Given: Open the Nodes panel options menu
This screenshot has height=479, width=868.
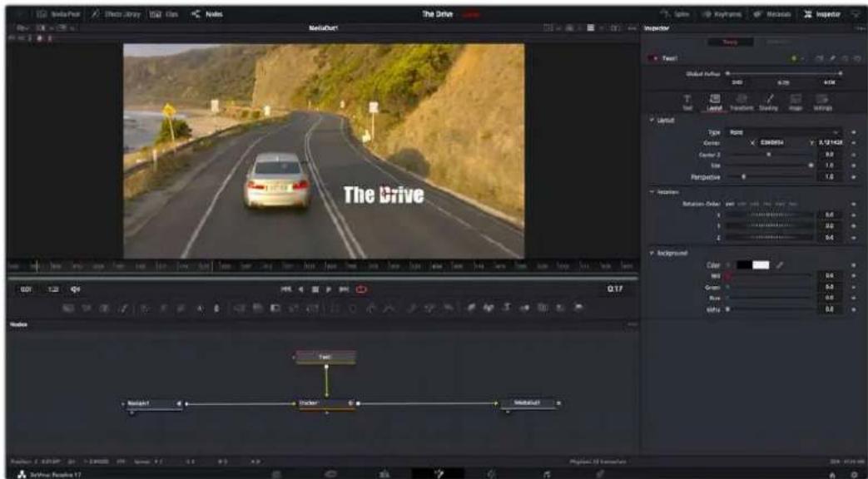Looking at the screenshot, I should 632,324.
